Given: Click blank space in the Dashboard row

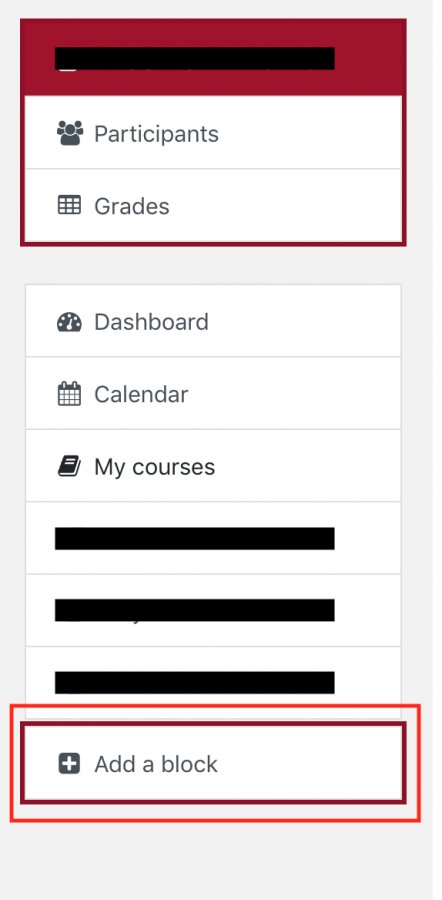Looking at the screenshot, I should point(304,321).
